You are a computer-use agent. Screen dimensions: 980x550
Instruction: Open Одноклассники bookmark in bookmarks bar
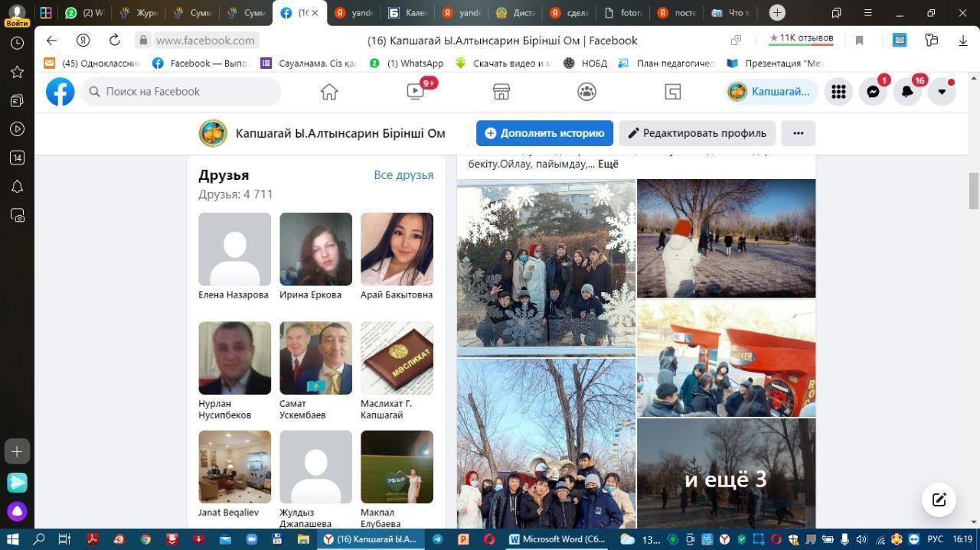pyautogui.click(x=93, y=63)
